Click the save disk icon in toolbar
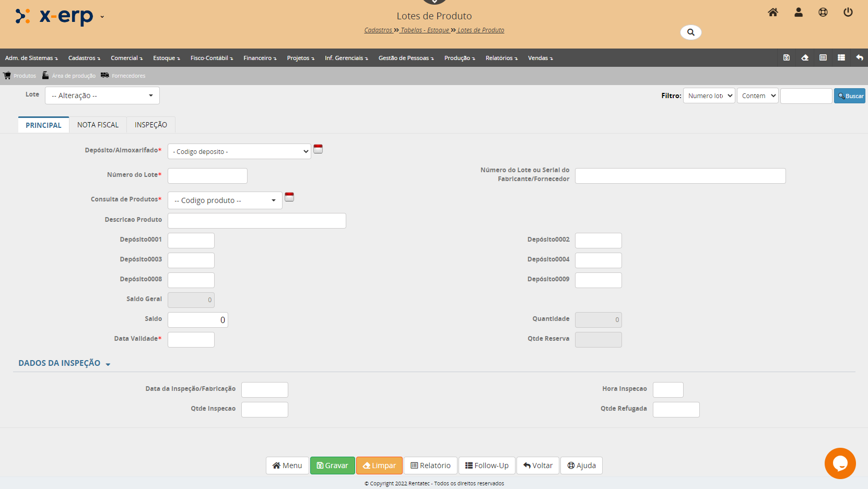The image size is (868, 489). [x=786, y=58]
